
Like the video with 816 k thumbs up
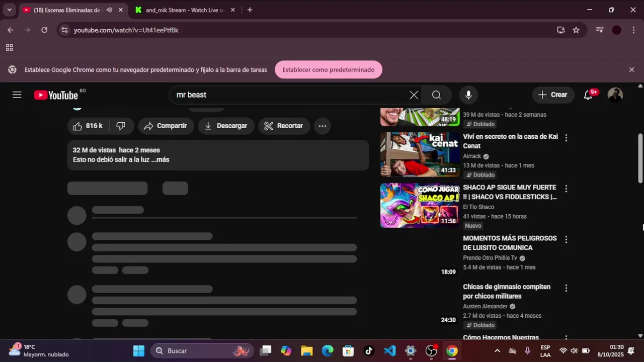pos(88,126)
